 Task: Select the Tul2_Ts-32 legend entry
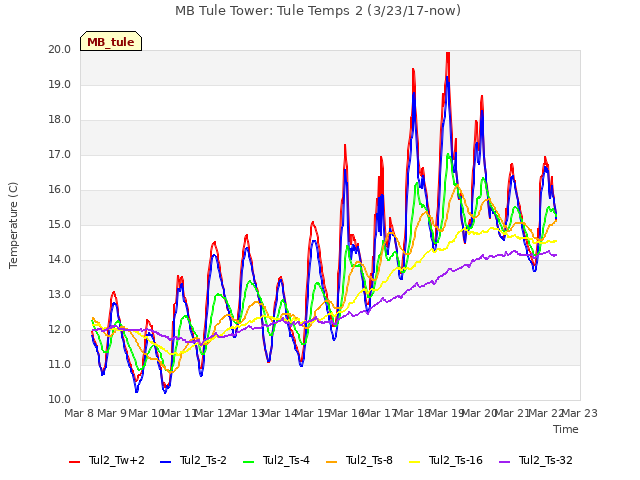coord(536,460)
